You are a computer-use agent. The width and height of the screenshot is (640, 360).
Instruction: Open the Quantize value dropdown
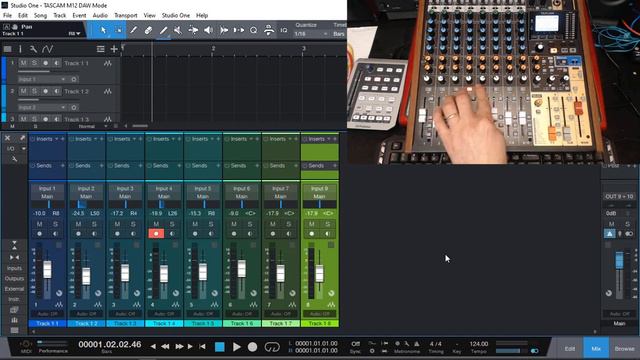tap(311, 34)
